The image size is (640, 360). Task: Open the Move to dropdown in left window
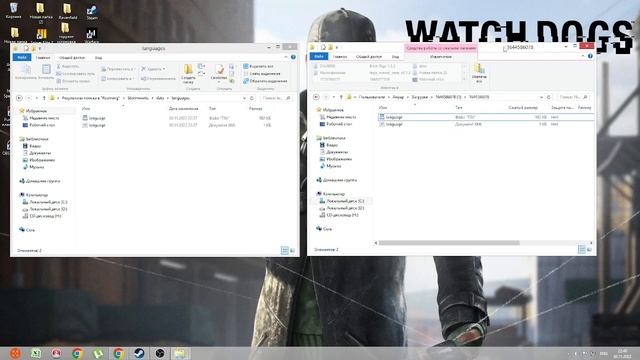tap(118, 69)
